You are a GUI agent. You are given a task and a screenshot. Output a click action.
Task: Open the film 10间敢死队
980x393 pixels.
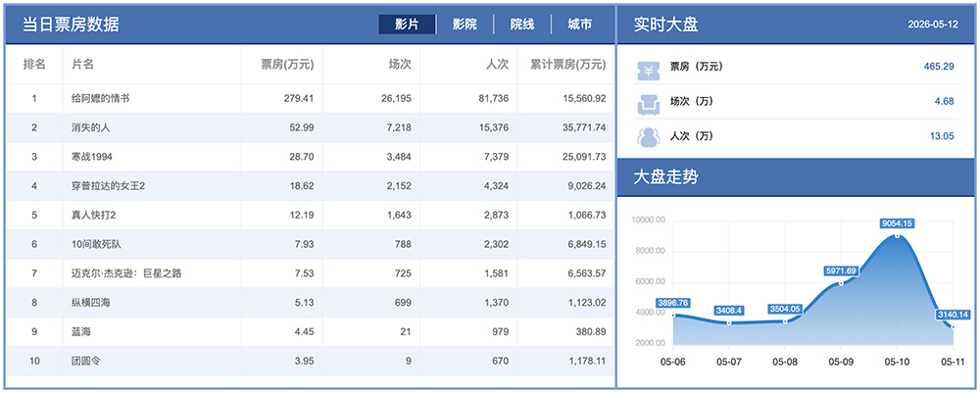(x=96, y=244)
